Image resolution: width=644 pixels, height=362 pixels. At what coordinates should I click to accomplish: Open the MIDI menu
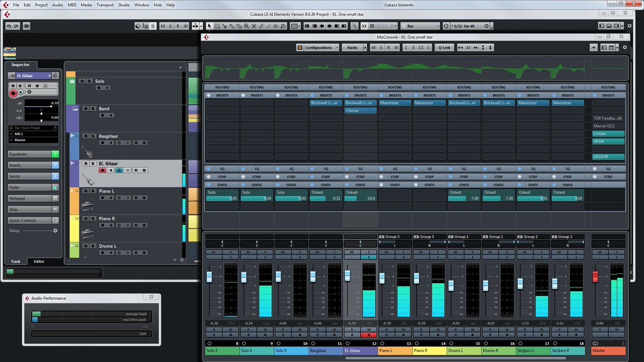point(72,5)
